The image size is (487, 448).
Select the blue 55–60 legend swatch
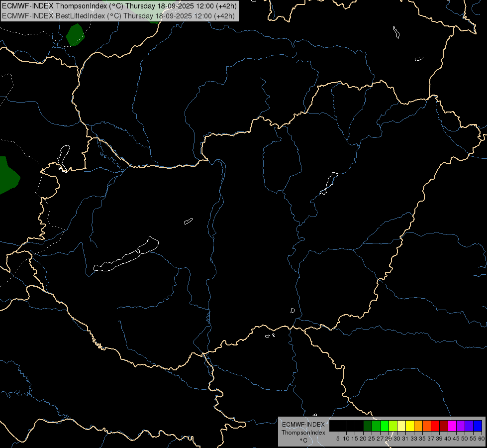pos(478,426)
